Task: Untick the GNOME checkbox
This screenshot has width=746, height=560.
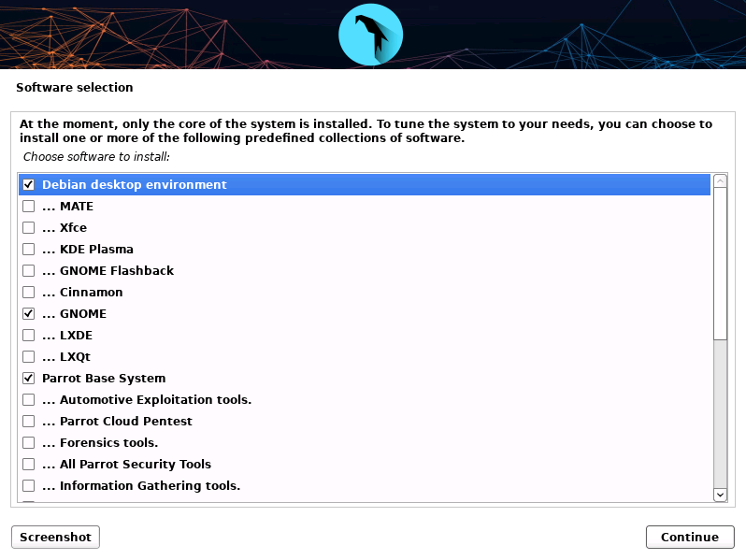Action: pos(29,313)
